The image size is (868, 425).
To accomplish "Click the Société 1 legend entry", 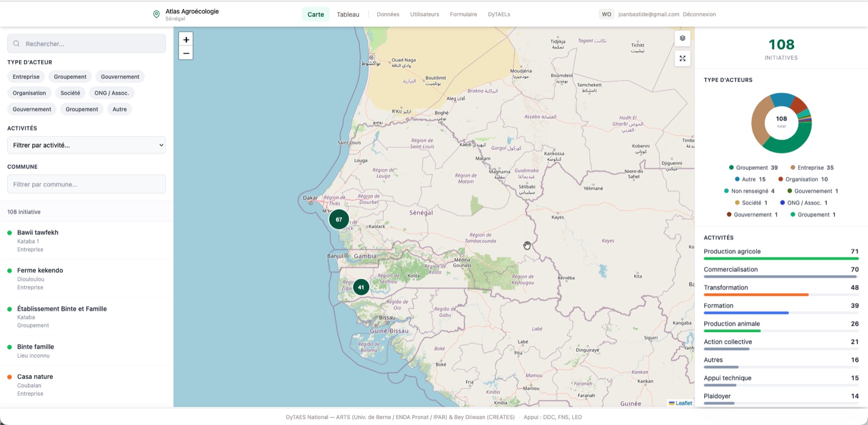I will (751, 203).
